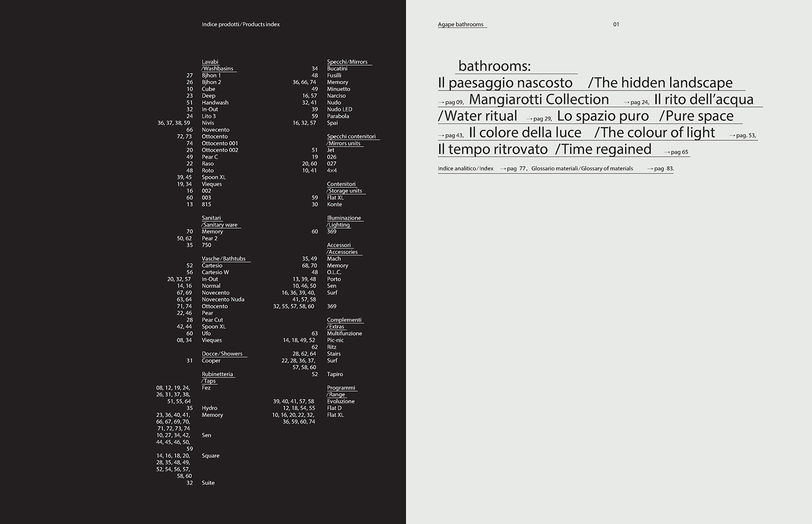Click the 'Specchi/Mirrors' section heading
The image size is (812, 524).
(x=347, y=62)
